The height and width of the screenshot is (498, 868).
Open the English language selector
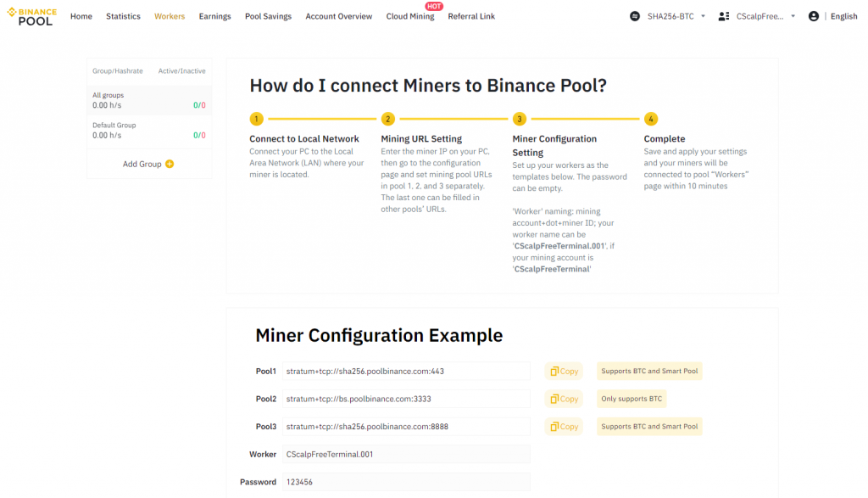pos(843,15)
